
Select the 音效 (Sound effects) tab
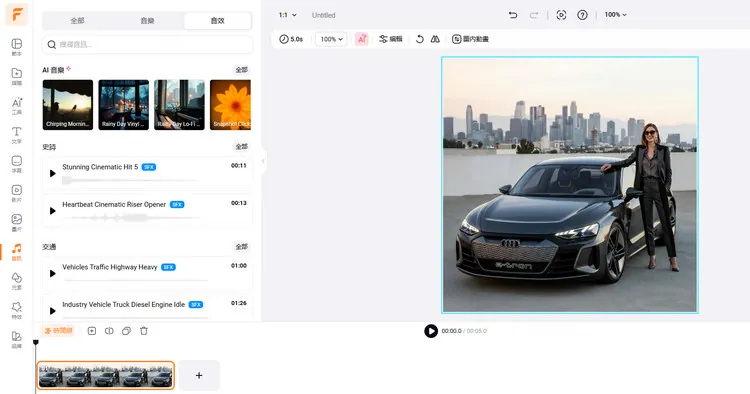click(x=218, y=21)
